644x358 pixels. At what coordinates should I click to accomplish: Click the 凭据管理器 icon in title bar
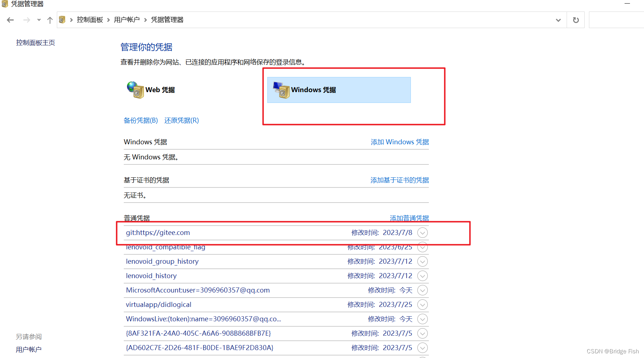coord(5,4)
